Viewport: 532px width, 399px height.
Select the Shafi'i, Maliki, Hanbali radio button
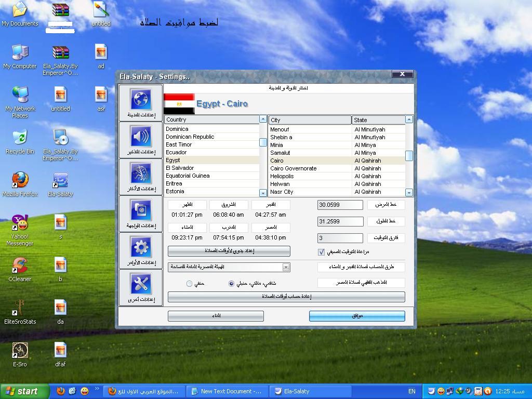click(231, 283)
